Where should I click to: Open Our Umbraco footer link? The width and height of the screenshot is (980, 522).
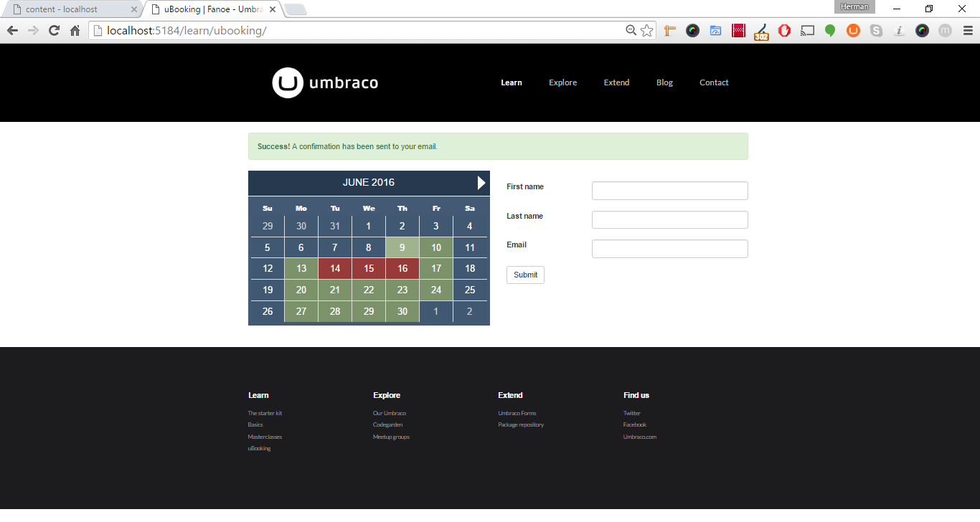click(390, 413)
